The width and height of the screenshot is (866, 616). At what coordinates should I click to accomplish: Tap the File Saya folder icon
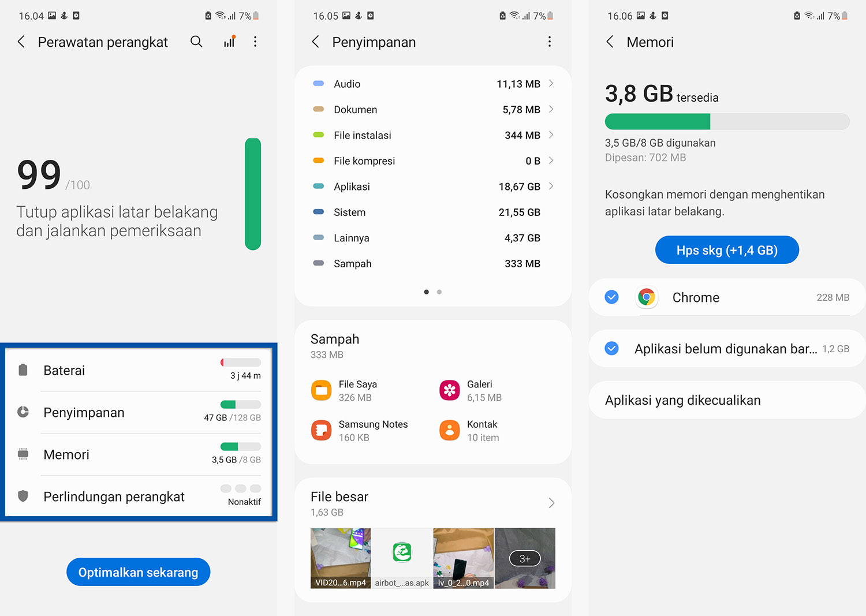click(321, 391)
